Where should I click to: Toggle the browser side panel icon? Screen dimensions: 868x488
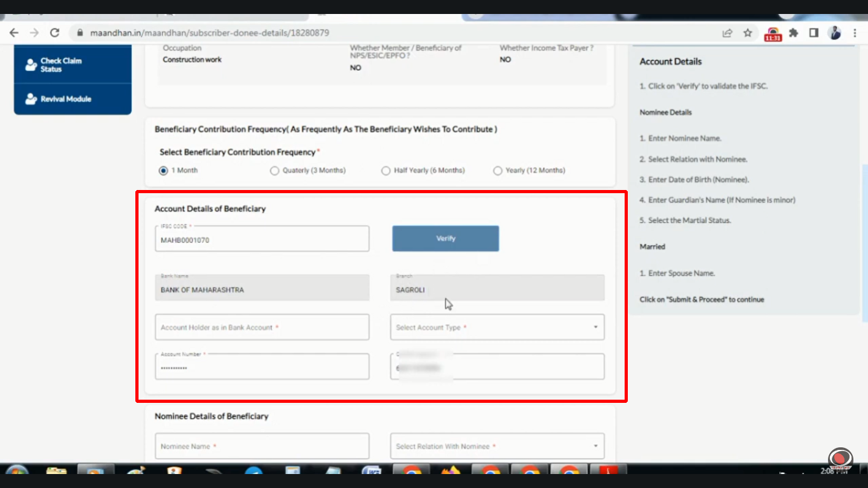(813, 33)
